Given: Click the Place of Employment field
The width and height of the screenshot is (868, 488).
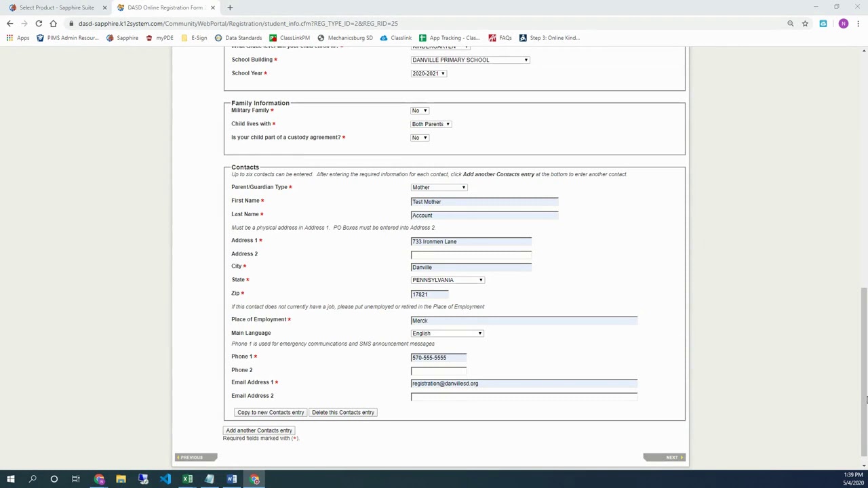Looking at the screenshot, I should coord(524,320).
